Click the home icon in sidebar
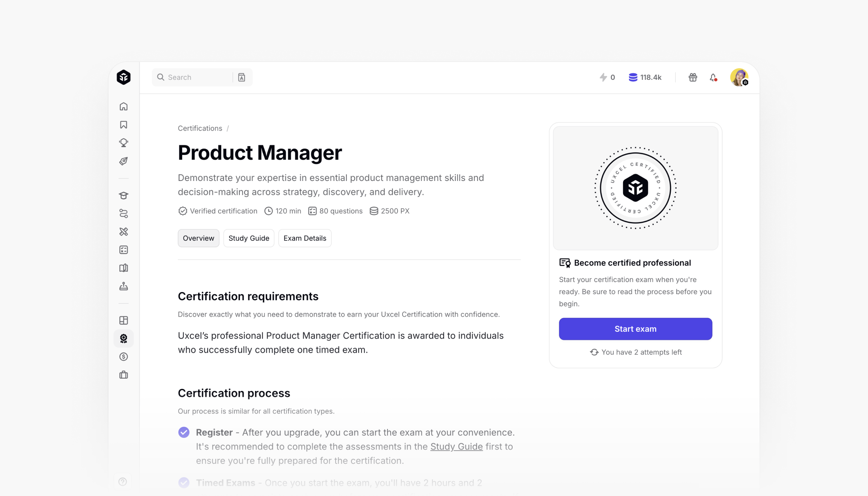Viewport: 868px width, 496px height. [x=124, y=107]
